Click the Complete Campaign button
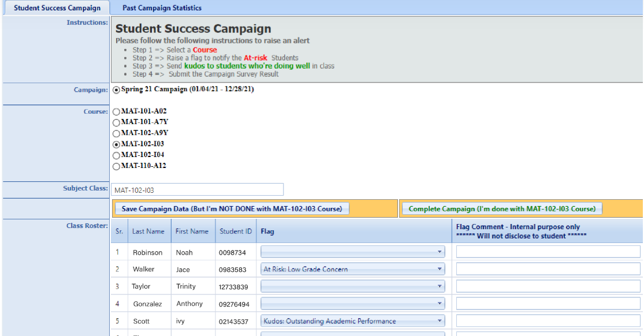Screen dimensions: 644x336 pyautogui.click(x=501, y=209)
